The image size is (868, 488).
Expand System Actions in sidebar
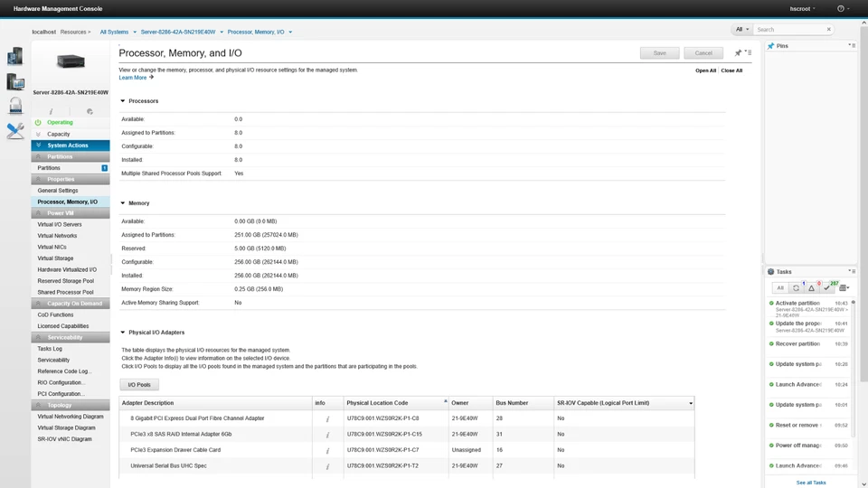[x=71, y=145]
